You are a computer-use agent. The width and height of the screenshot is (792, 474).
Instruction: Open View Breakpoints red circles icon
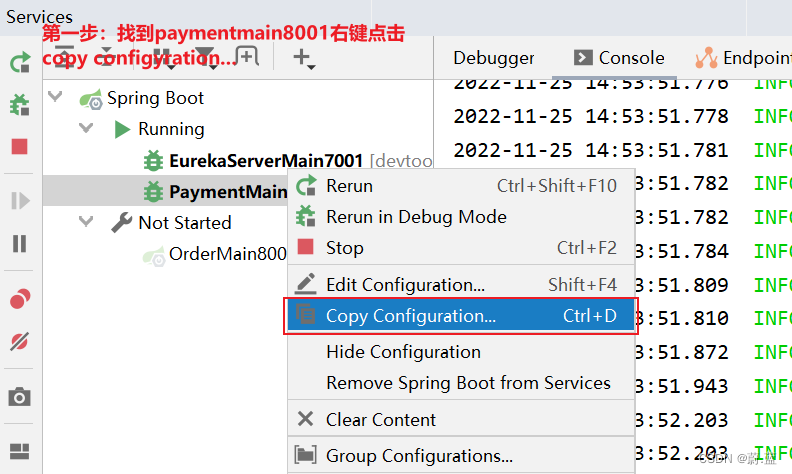coord(20,299)
